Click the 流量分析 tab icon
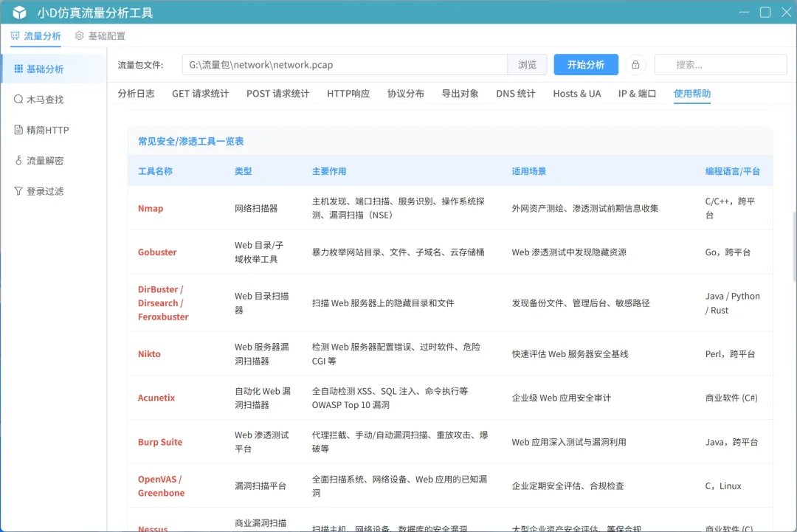This screenshot has height=532, width=797. (x=15, y=35)
